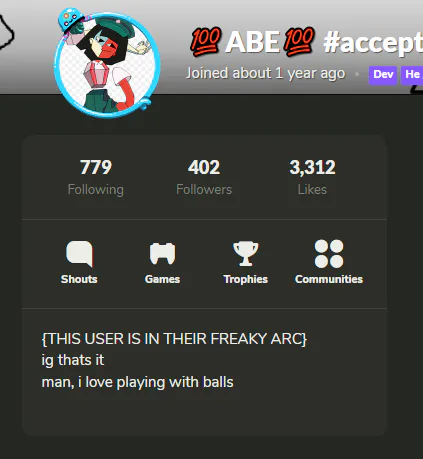View the 3,312 Likes count
The height and width of the screenshot is (459, 423).
tap(312, 177)
